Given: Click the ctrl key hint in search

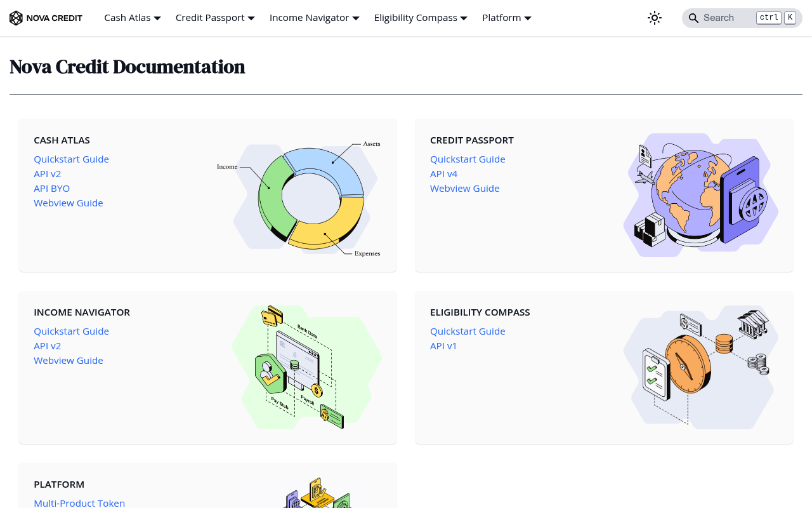Looking at the screenshot, I should [x=769, y=18].
